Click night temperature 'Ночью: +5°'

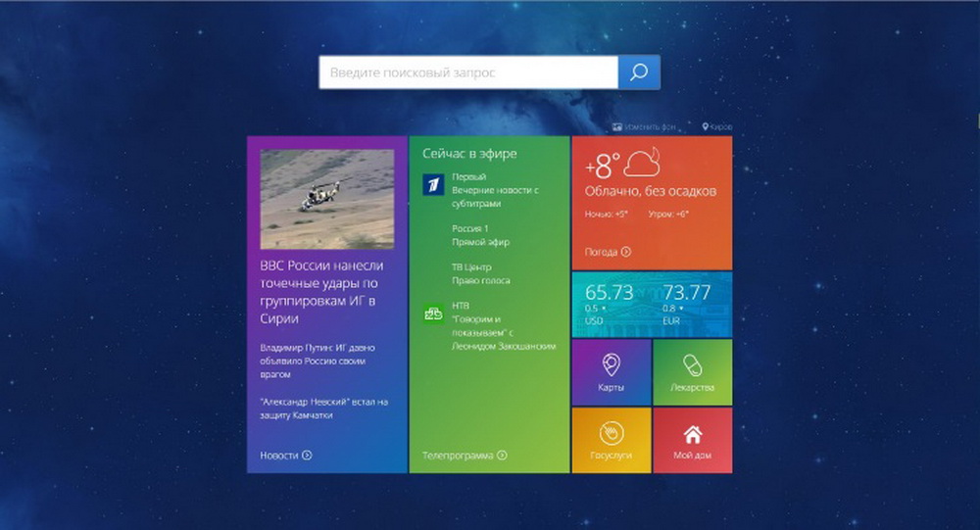click(x=607, y=214)
